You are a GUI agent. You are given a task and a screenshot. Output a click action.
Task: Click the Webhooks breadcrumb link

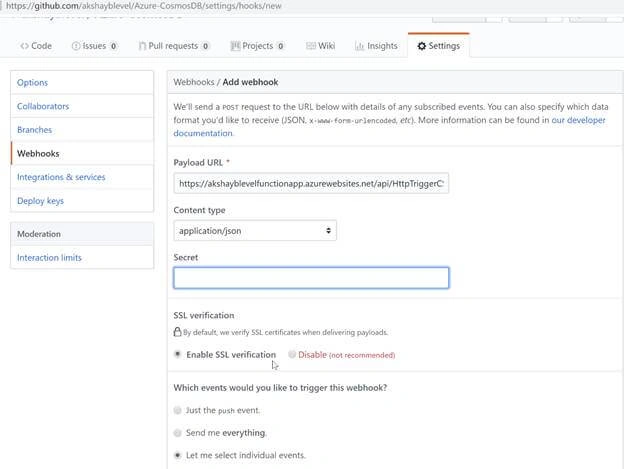pos(194,82)
